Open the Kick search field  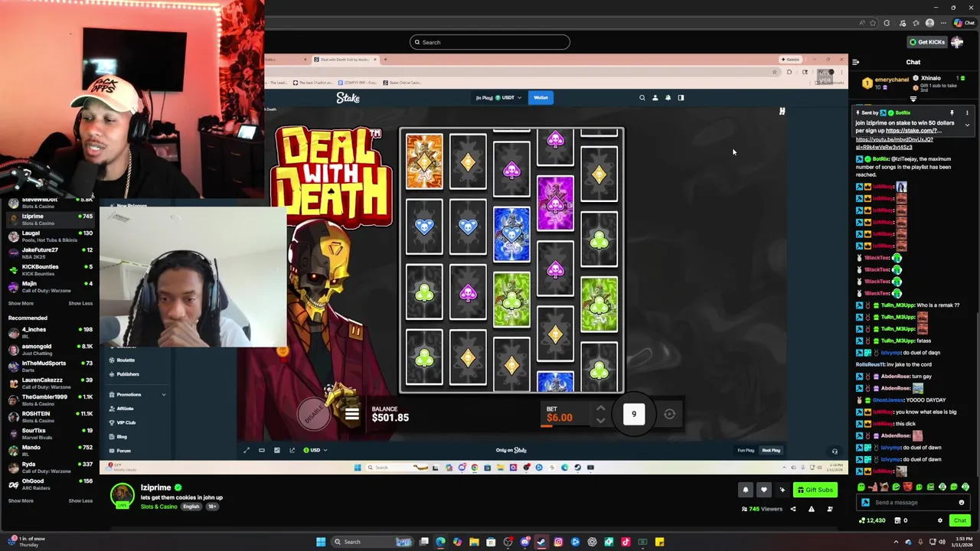click(x=490, y=42)
